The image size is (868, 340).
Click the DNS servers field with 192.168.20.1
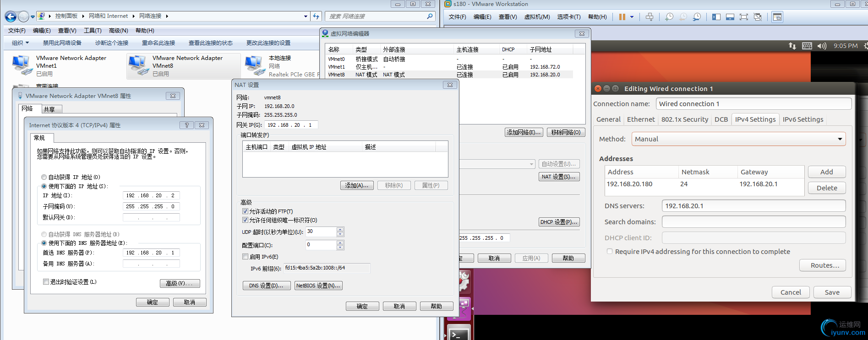click(753, 206)
